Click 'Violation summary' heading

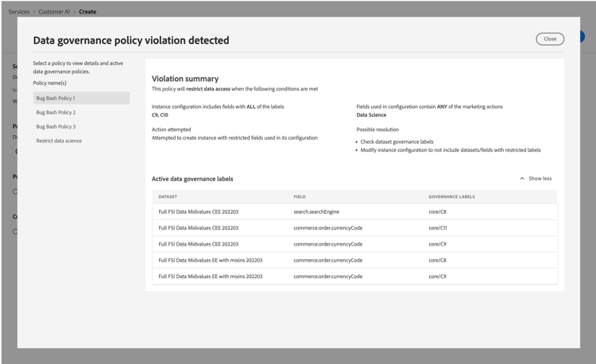click(x=185, y=79)
